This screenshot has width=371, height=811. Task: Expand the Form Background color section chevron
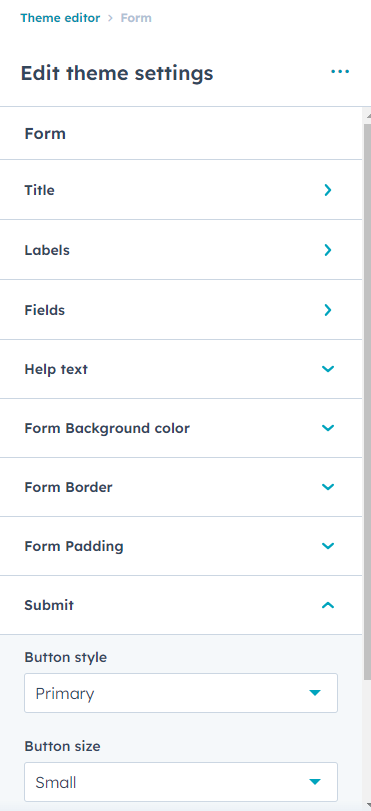(x=328, y=428)
